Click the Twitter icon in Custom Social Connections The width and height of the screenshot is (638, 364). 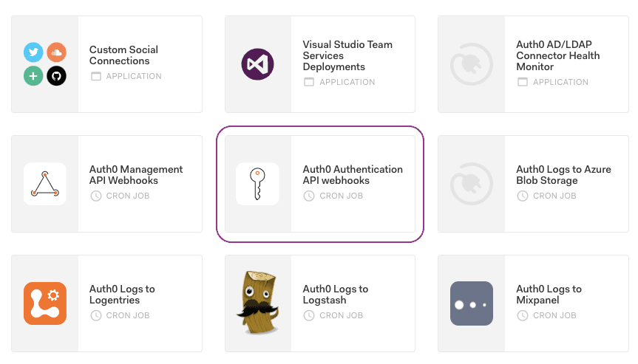click(33, 52)
